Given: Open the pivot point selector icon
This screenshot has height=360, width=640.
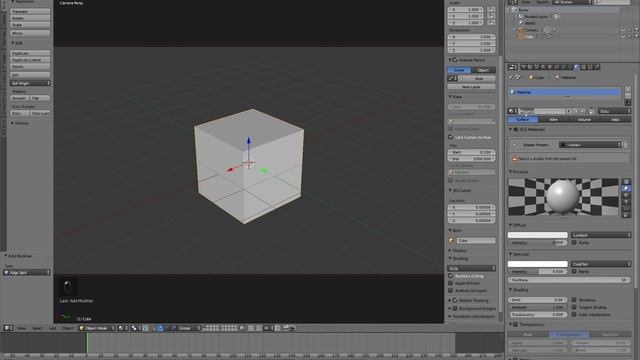Looking at the screenshot, I should coord(136,328).
